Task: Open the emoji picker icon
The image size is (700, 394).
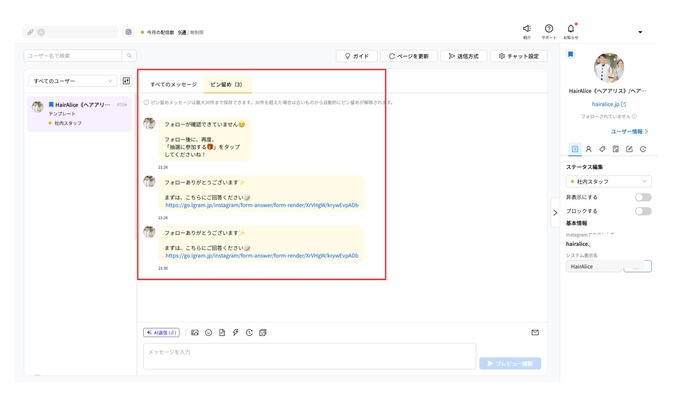Action: 208,332
